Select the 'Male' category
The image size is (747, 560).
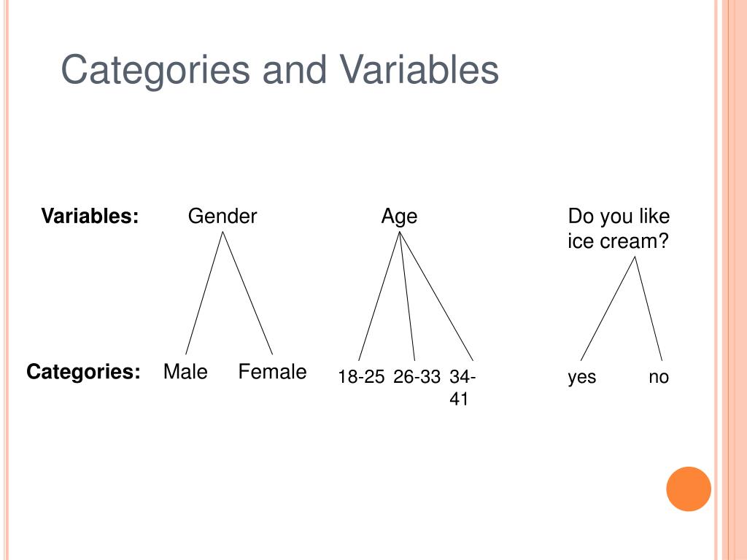click(x=185, y=371)
